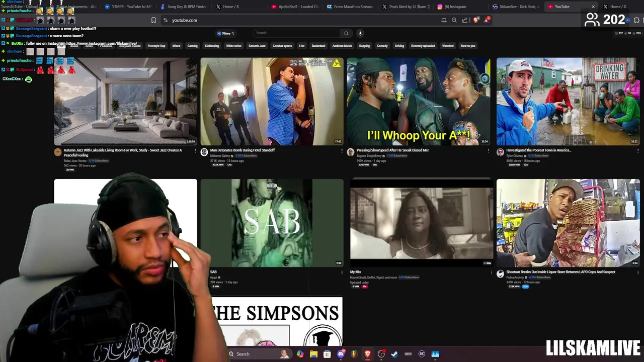
Task: Select the Combat sports filter chip
Action: [x=282, y=46]
